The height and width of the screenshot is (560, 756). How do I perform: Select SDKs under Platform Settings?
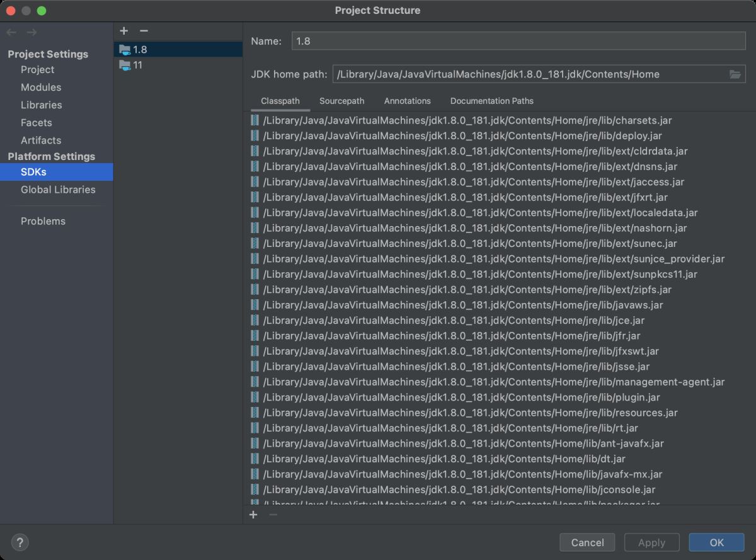pos(57,172)
